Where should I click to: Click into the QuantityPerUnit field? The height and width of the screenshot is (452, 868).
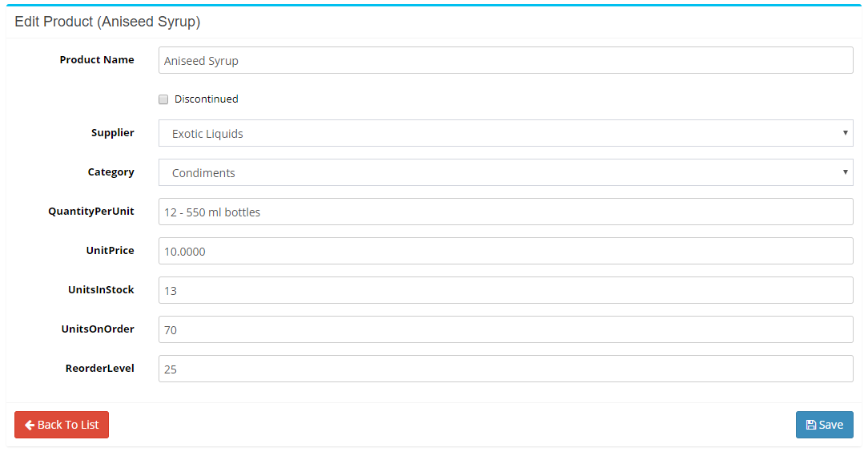point(505,212)
